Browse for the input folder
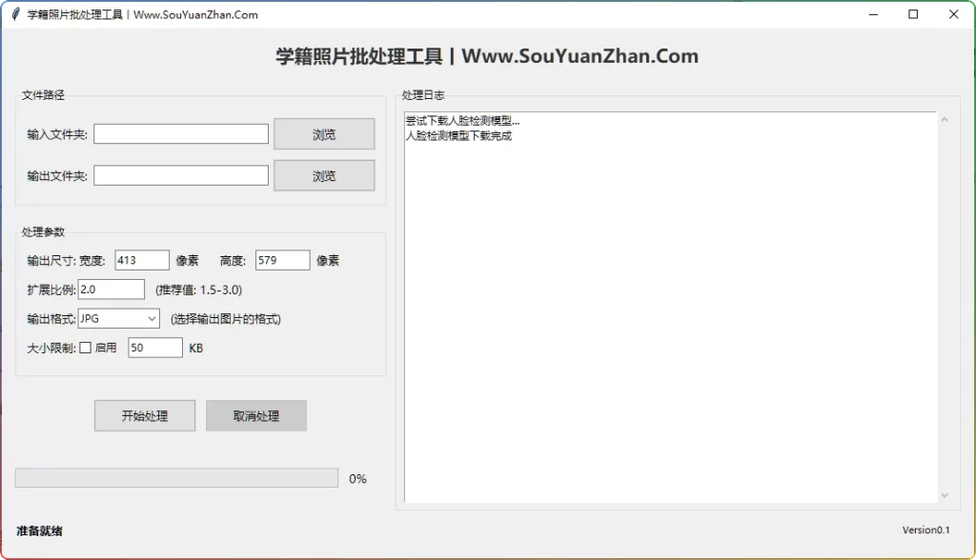The height and width of the screenshot is (560, 976). coord(324,133)
